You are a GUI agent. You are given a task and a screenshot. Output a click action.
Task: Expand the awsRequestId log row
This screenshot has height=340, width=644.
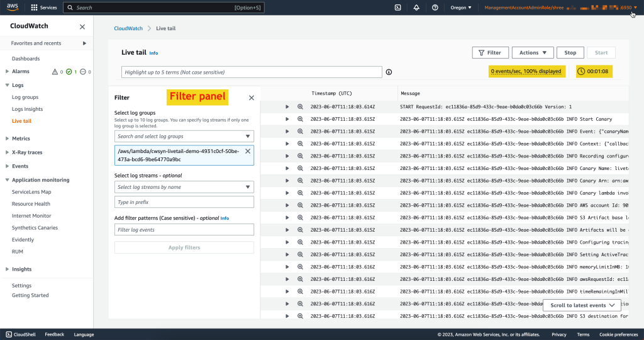(x=287, y=280)
